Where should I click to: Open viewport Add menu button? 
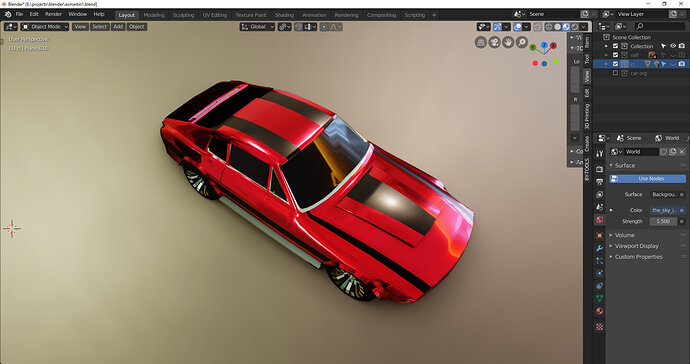tap(118, 27)
